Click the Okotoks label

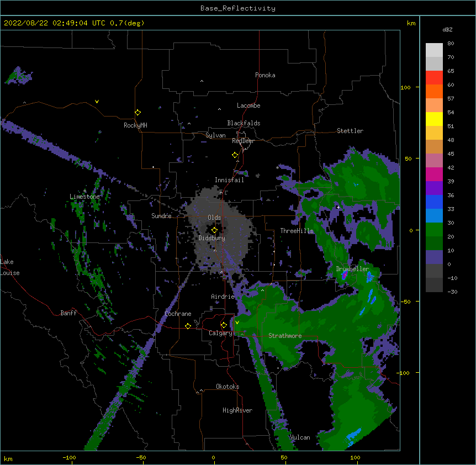tap(228, 387)
